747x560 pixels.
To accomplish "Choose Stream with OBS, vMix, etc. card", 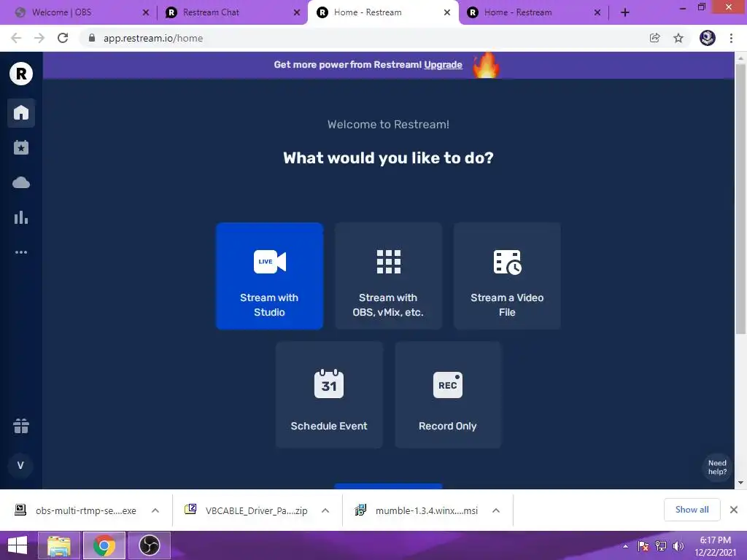I will [388, 276].
